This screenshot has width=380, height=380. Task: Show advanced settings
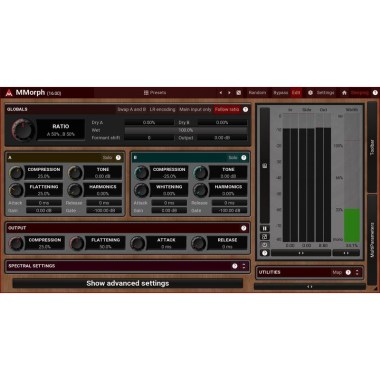point(128,283)
